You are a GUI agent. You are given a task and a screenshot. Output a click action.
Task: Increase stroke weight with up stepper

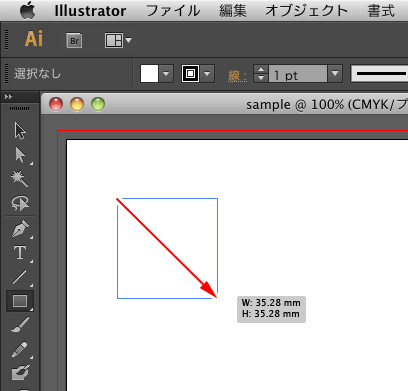pyautogui.click(x=261, y=69)
